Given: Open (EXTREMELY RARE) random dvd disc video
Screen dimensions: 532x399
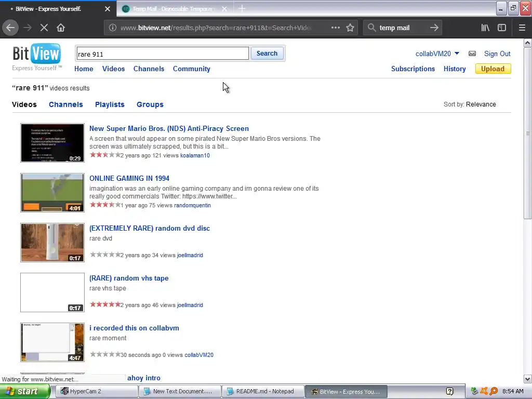Looking at the screenshot, I should (150, 229).
